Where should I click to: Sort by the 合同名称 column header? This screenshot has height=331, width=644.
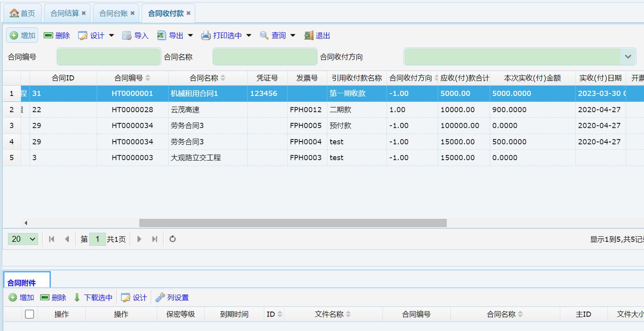tap(207, 78)
